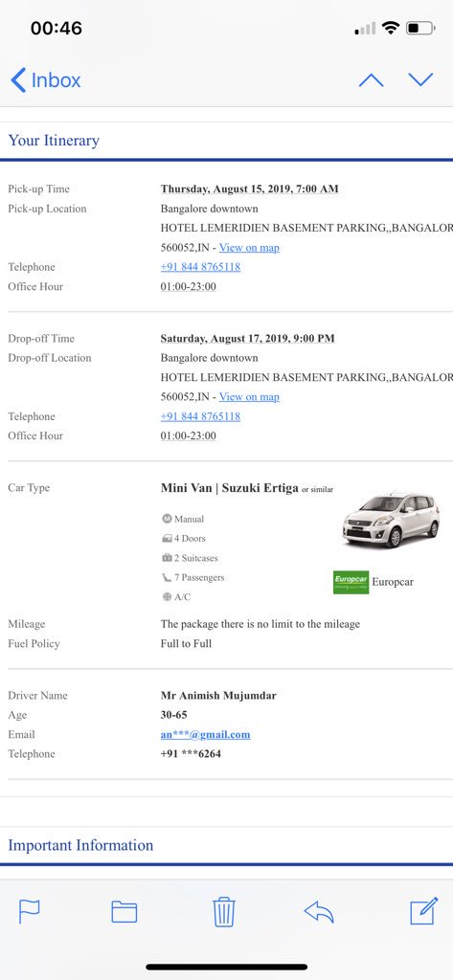Tap the Fuel Policy label
The image size is (453, 980).
(x=34, y=644)
